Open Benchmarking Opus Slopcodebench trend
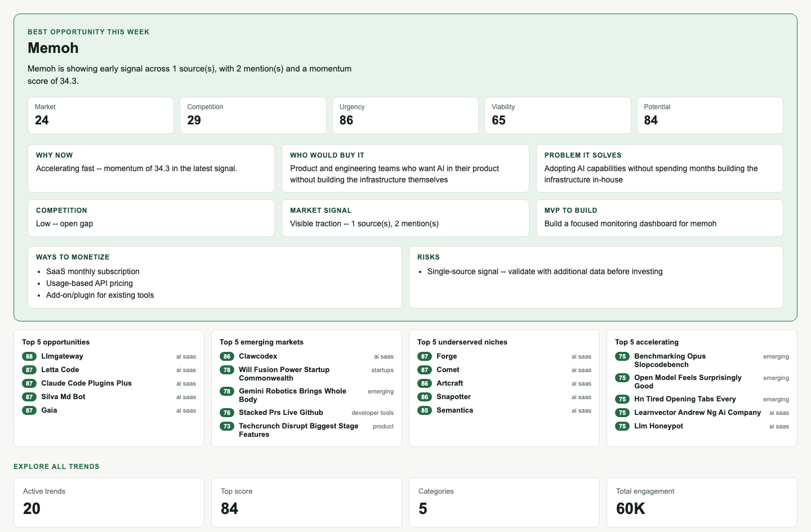811x532 pixels. click(702, 360)
